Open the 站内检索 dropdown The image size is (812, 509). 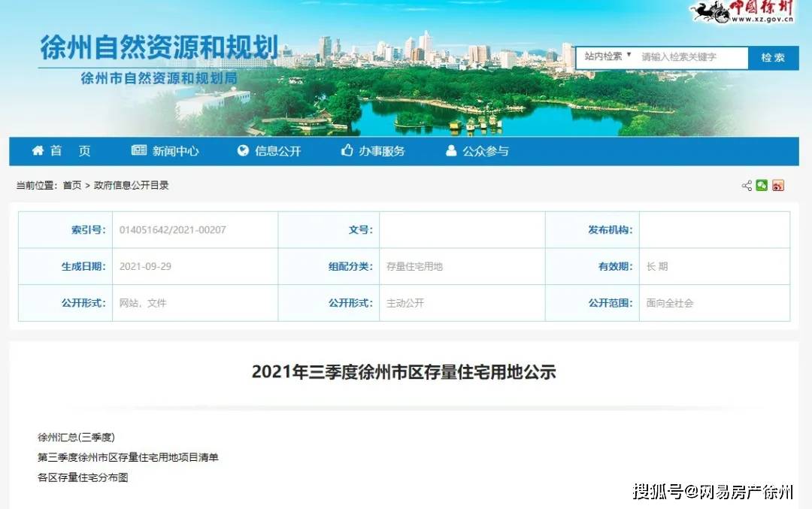pyautogui.click(x=608, y=56)
